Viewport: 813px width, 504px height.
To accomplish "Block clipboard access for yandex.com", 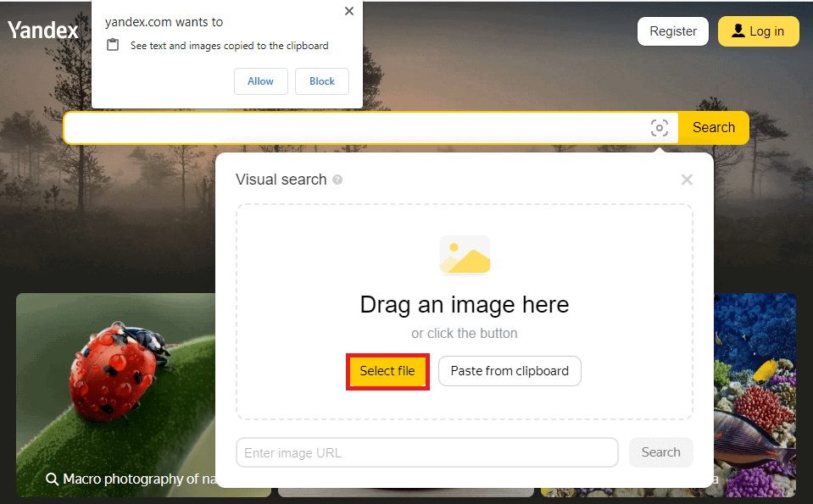I will [321, 81].
